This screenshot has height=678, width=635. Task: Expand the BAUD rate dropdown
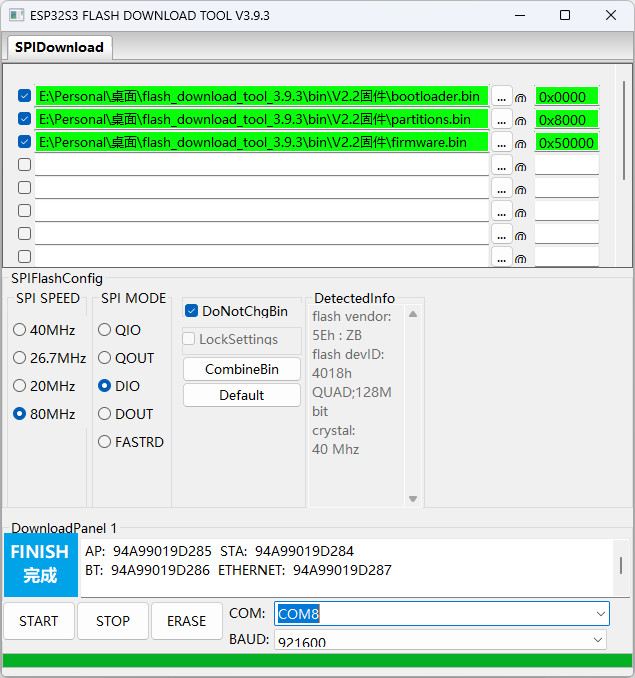tap(598, 640)
